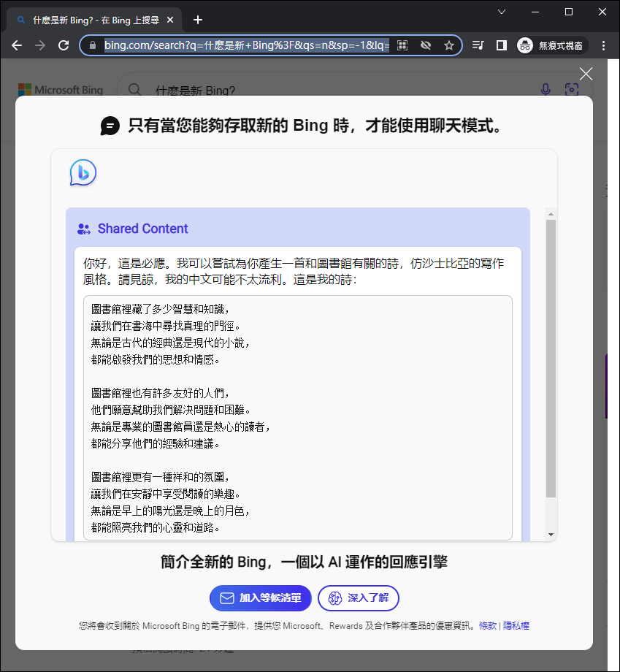
Task: Click the visual search camera icon
Action: click(572, 90)
